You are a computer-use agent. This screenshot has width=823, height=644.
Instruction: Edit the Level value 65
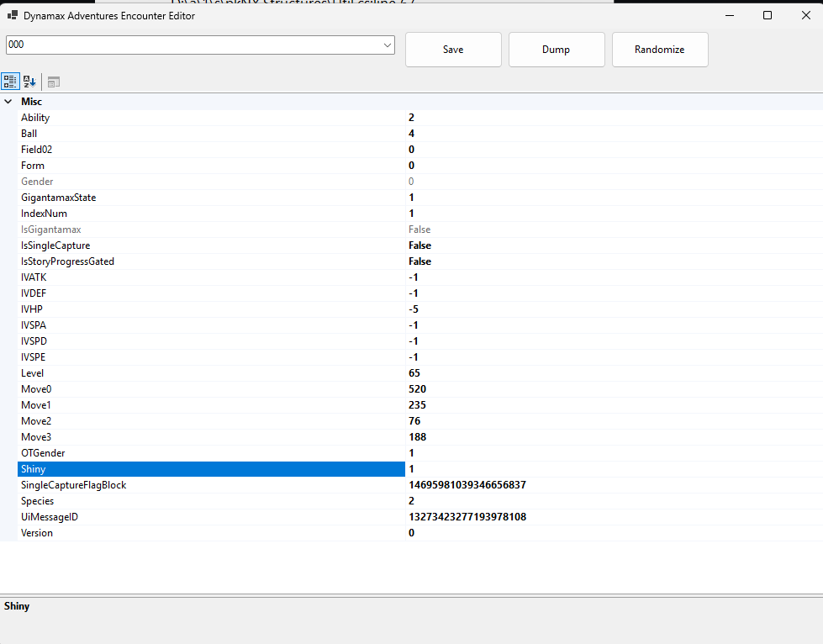point(588,373)
